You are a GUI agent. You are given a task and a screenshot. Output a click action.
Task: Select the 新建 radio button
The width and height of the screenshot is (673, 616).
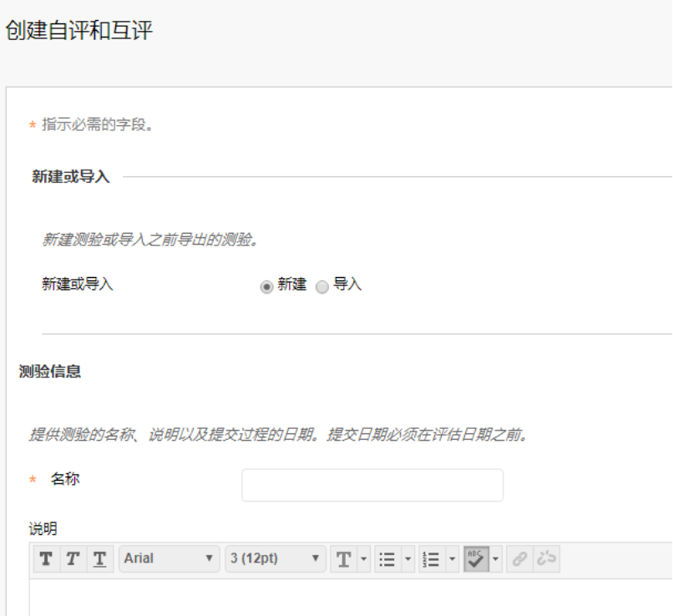point(266,286)
